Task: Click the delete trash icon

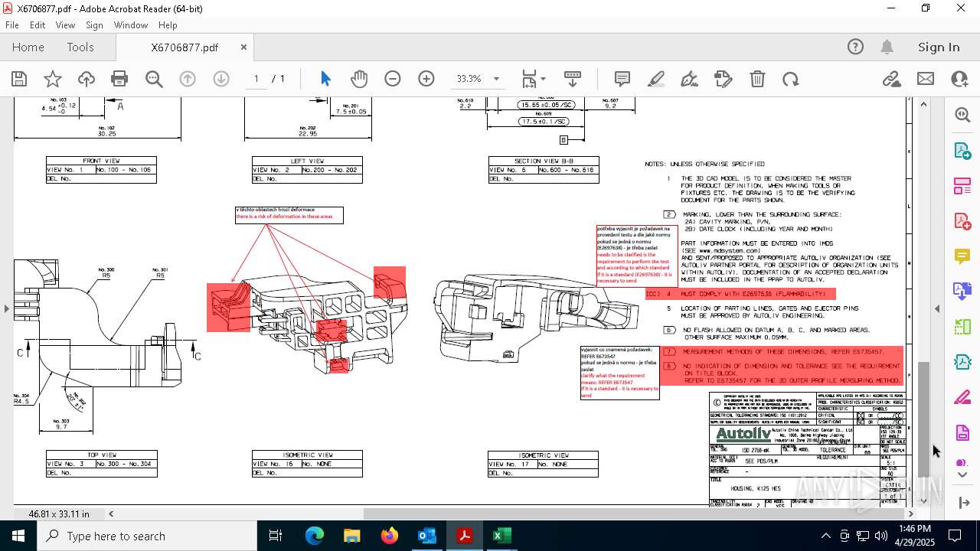Action: coord(757,79)
